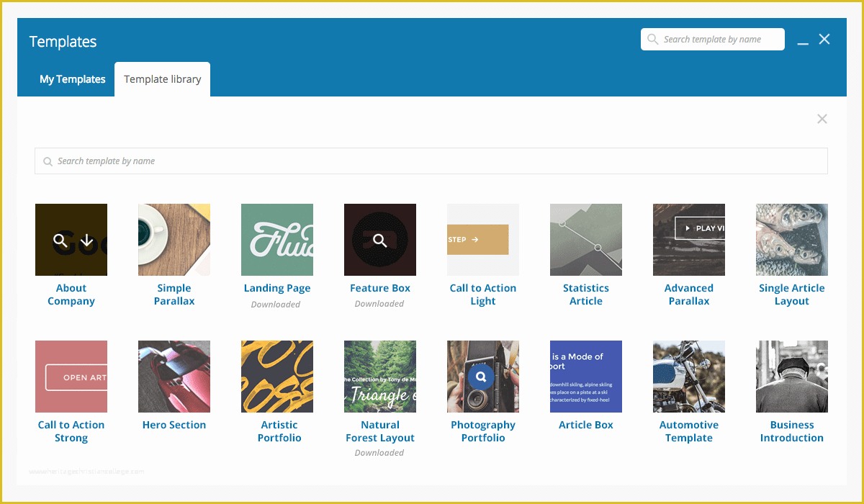This screenshot has height=504, width=864.
Task: Open the Business Introduction template
Action: 791,376
